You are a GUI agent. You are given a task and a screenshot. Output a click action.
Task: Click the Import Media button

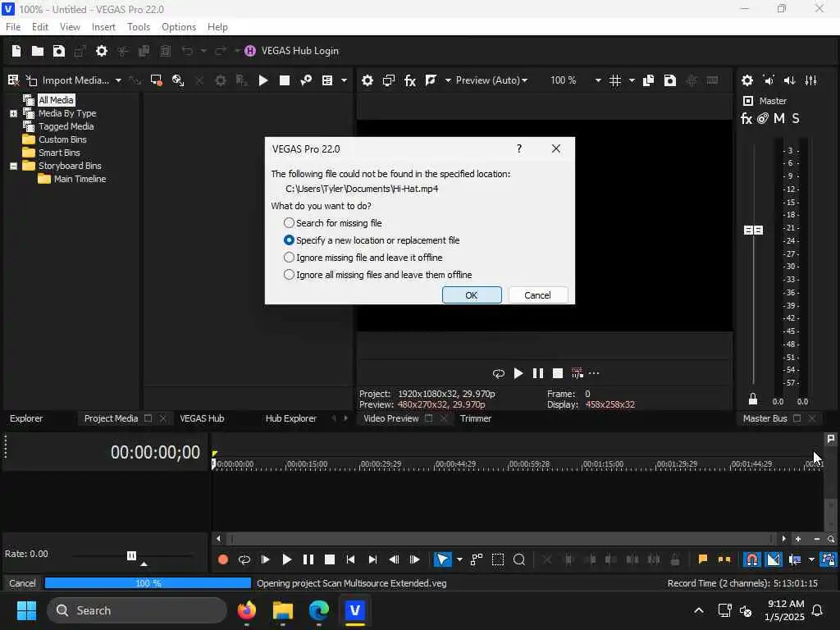click(69, 80)
